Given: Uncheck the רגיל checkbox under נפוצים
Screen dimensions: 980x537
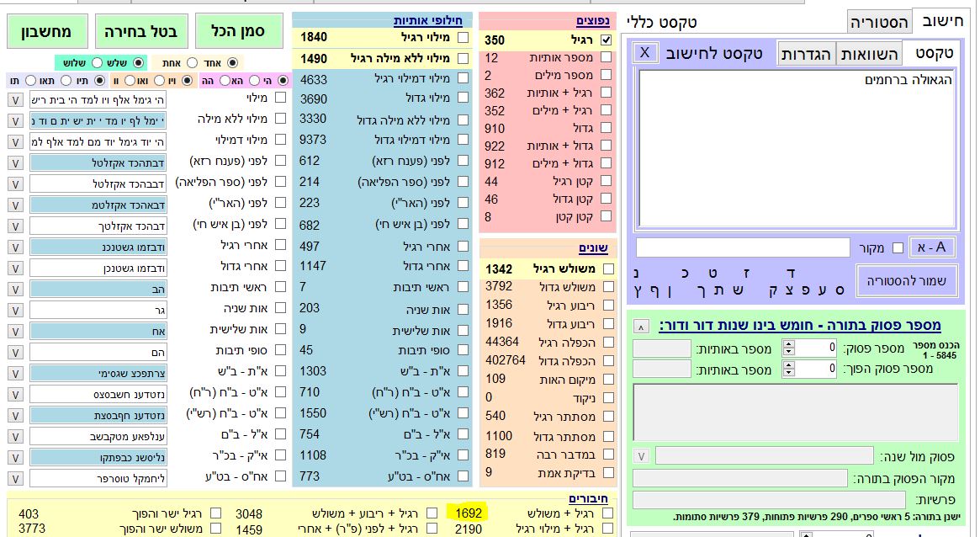Looking at the screenshot, I should click(606, 40).
